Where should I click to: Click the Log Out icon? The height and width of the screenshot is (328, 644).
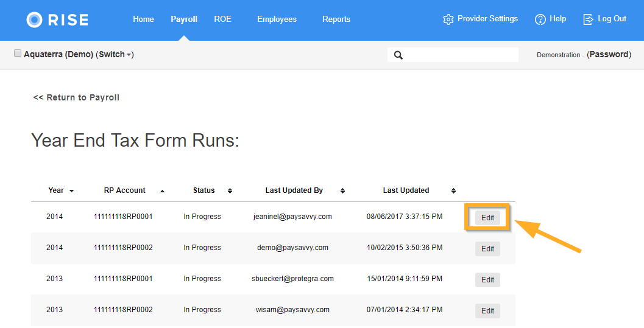click(x=588, y=19)
